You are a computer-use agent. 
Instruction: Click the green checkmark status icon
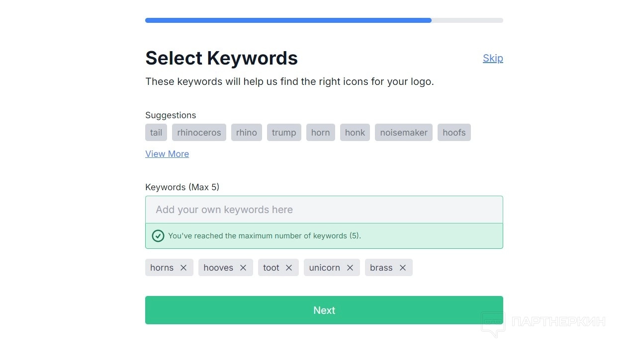click(x=158, y=236)
